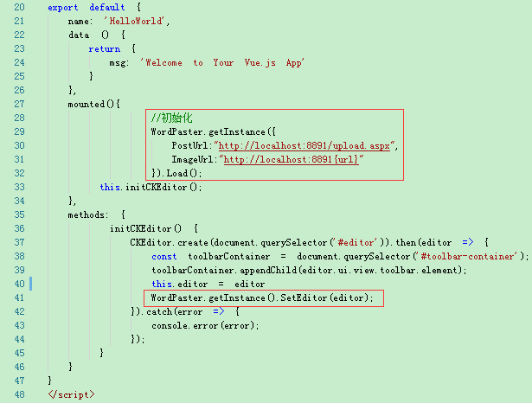Screen dimensions: 532x403
Task: Click the 'const' keyword on line 38
Action: pos(164,257)
